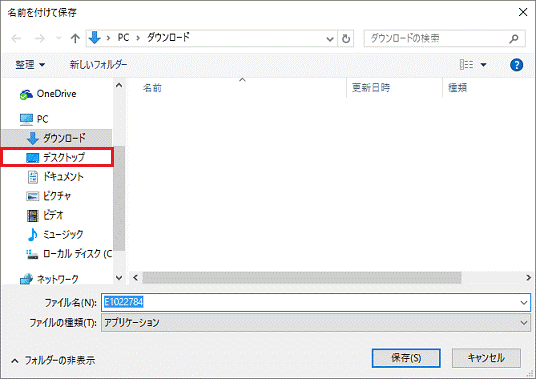Click the ビデオ film icon
Image resolution: width=536 pixels, height=379 pixels.
click(33, 215)
